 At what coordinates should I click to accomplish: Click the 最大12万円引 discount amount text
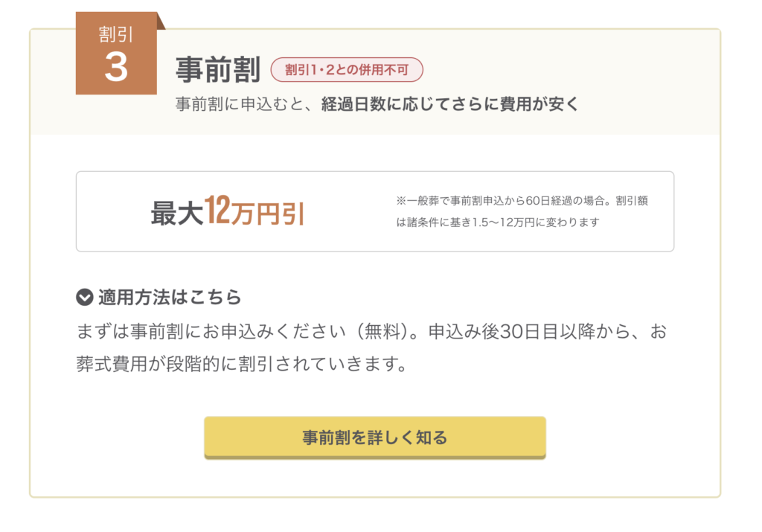point(228,211)
